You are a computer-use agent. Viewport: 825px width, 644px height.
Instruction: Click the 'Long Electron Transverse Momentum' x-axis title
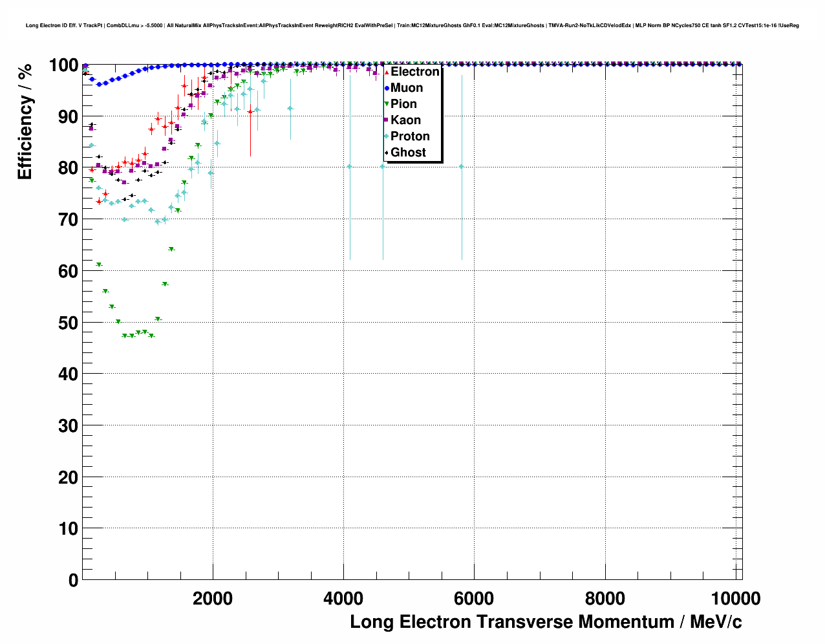546,622
